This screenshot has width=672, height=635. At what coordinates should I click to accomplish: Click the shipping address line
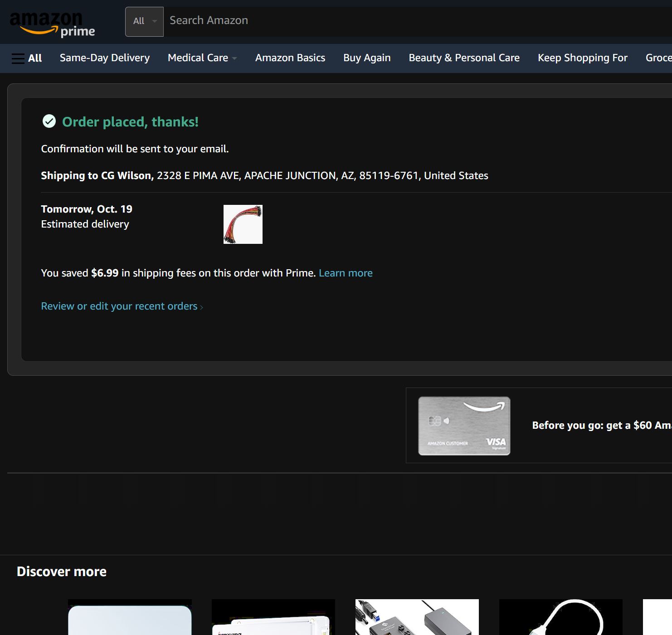point(264,175)
